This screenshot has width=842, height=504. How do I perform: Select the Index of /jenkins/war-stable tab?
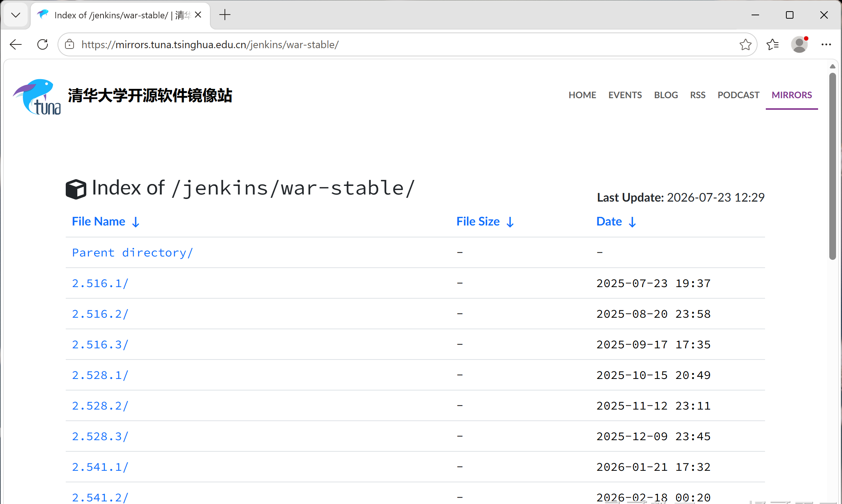click(120, 15)
